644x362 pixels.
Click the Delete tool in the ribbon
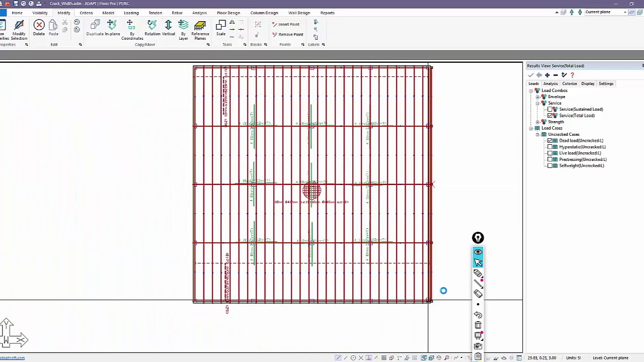(39, 28)
